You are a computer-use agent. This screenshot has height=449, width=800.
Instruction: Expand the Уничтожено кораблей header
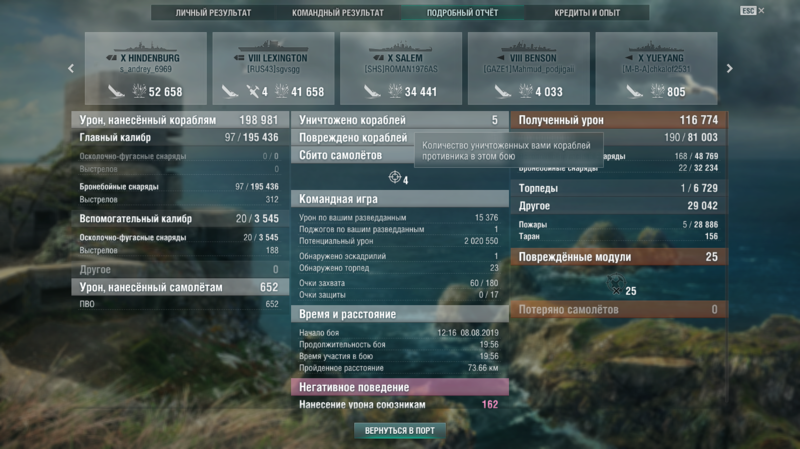tap(400, 120)
